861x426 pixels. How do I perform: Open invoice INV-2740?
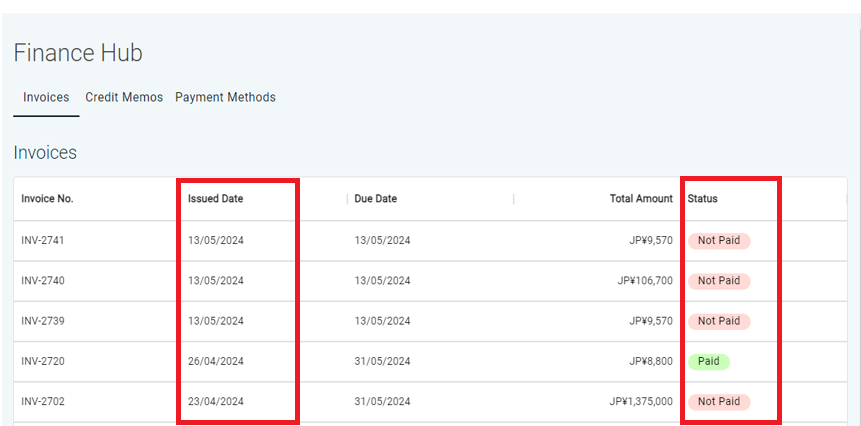click(43, 281)
